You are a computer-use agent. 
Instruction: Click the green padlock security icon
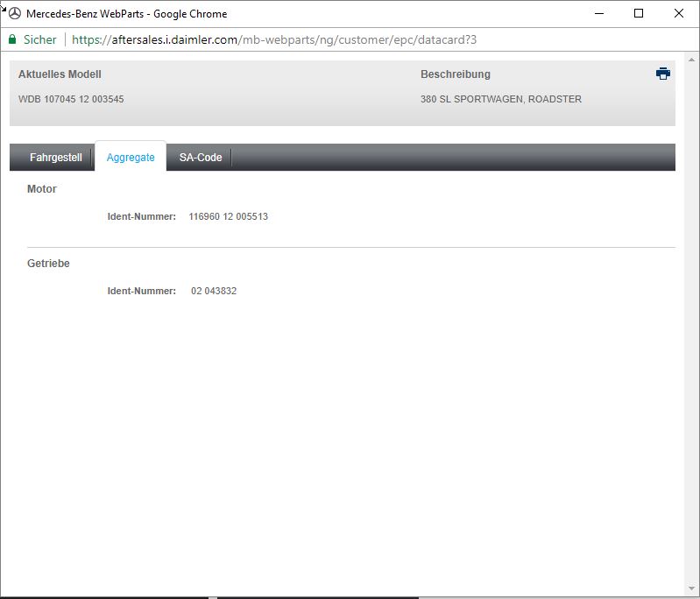(x=12, y=40)
